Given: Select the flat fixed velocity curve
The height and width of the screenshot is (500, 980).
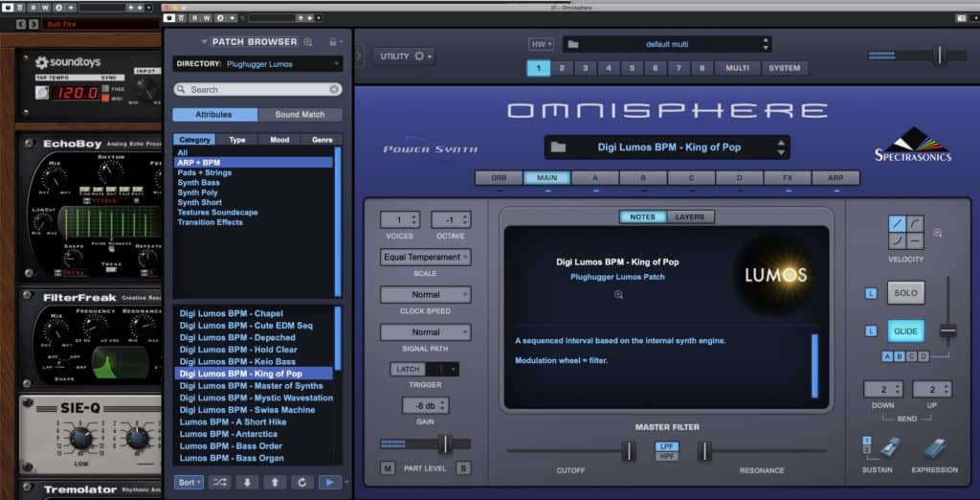Looking at the screenshot, I should tap(915, 241).
